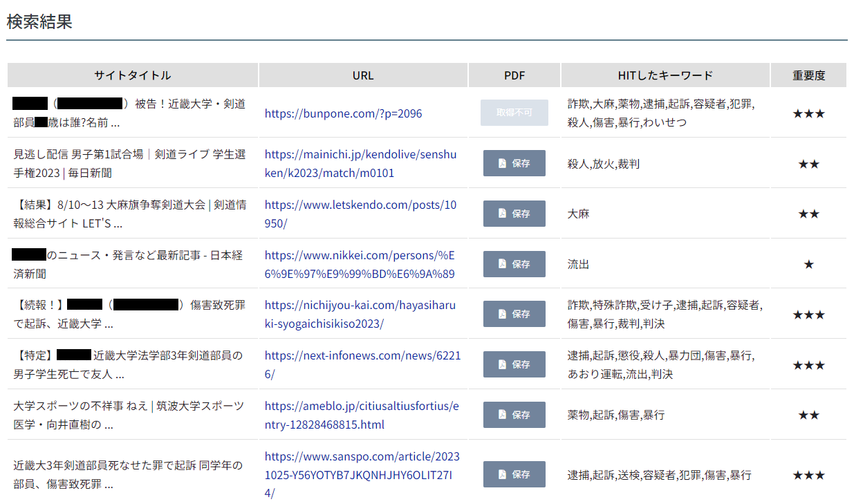Click the URL column header
Screen dimensions: 854x504
pyautogui.click(x=363, y=75)
